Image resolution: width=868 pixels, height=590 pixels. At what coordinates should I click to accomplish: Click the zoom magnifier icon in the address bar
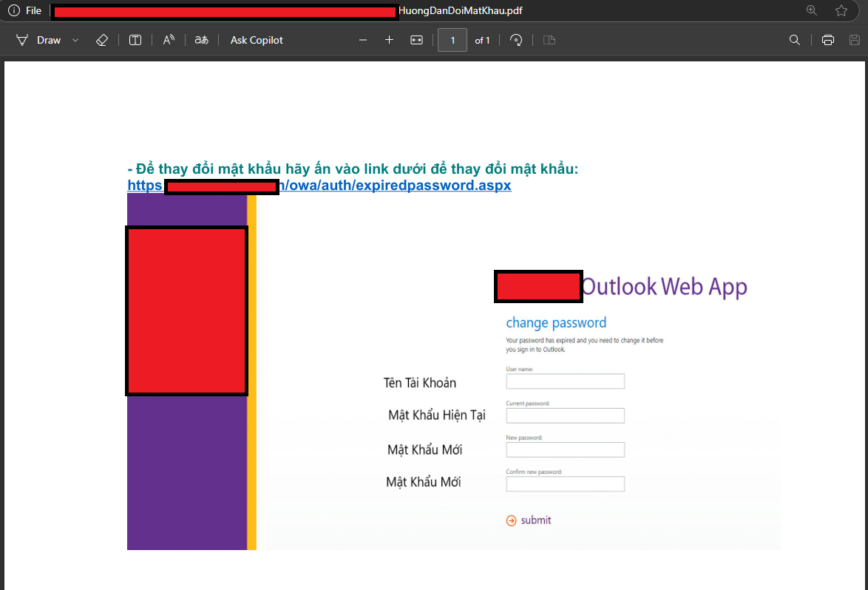coord(812,10)
